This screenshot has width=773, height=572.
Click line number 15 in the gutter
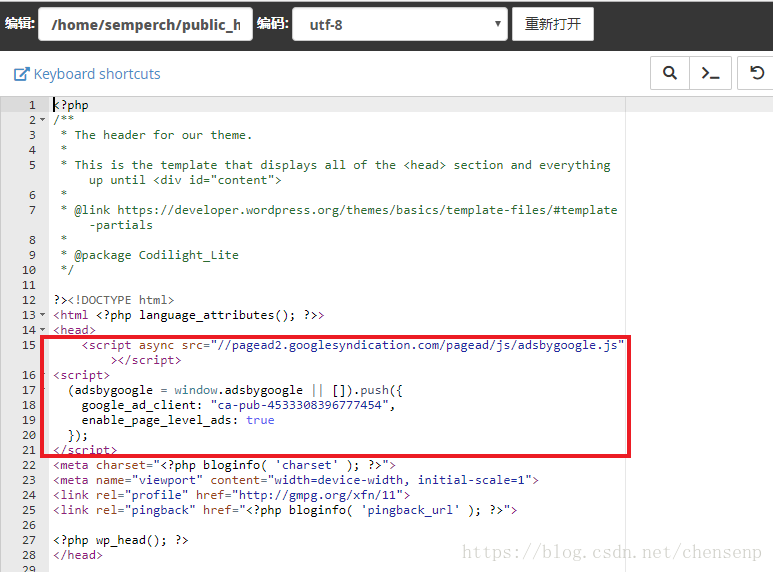point(29,345)
